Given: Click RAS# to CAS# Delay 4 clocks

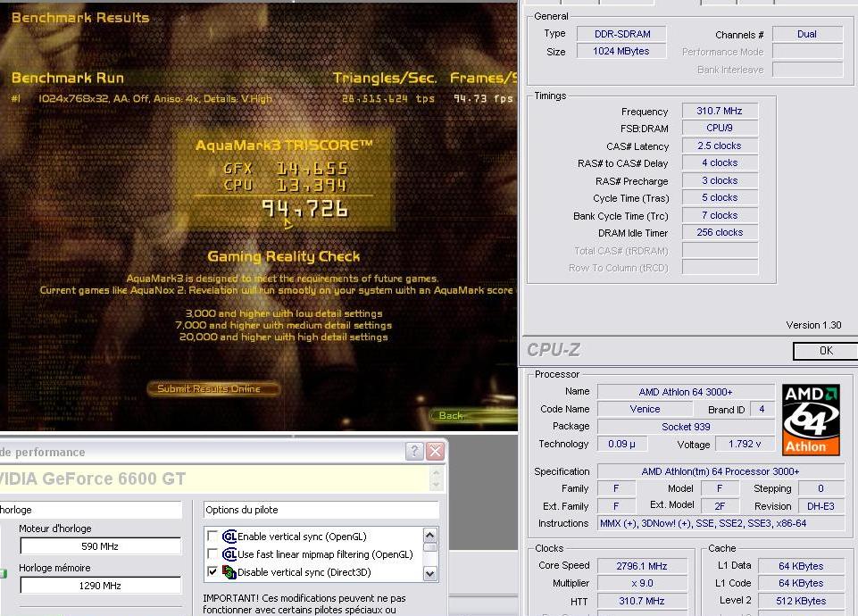Looking at the screenshot, I should point(720,162).
